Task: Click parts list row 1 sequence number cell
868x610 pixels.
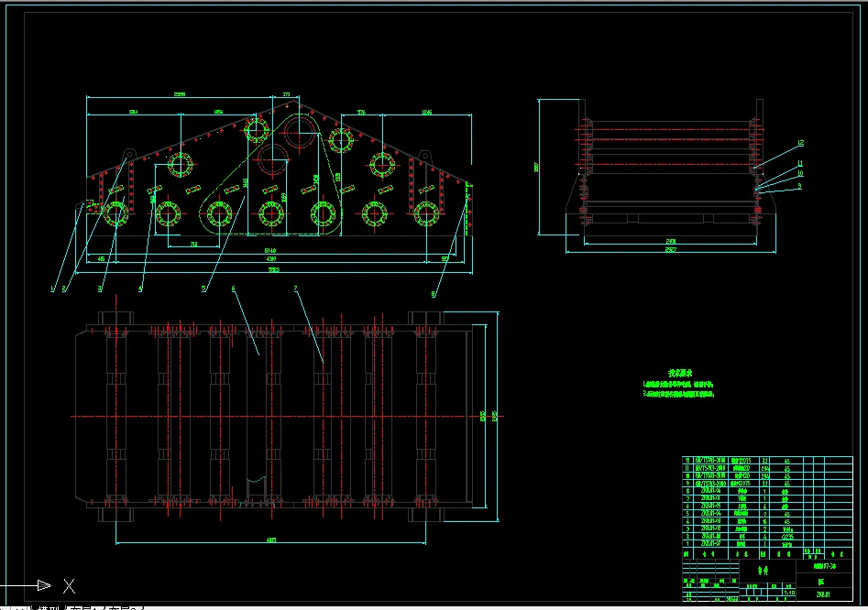Action: point(687,544)
